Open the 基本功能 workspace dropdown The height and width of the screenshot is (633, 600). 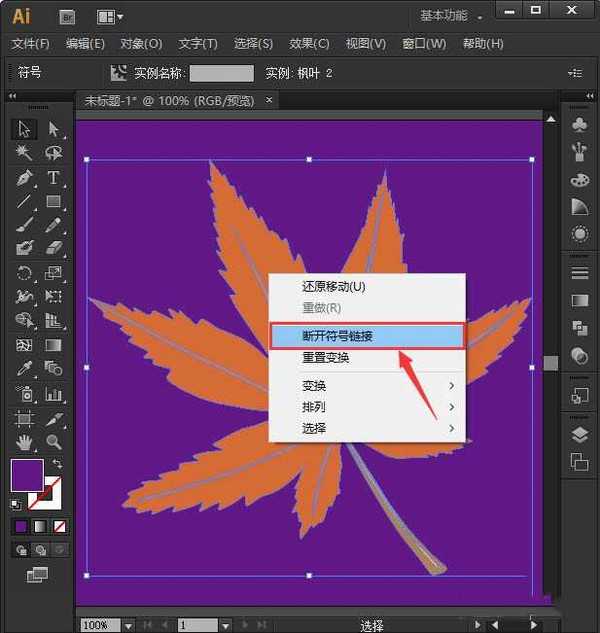point(451,16)
